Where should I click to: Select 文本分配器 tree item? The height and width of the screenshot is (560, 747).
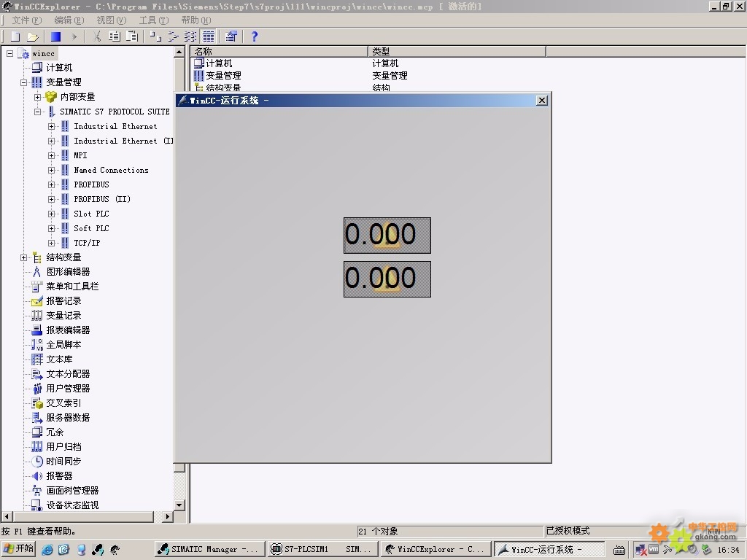pyautogui.click(x=68, y=374)
